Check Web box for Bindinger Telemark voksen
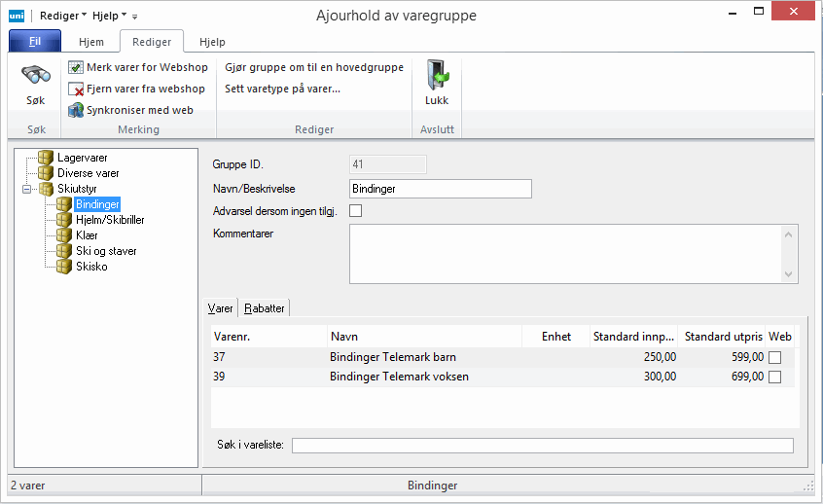The height and width of the screenshot is (504, 823). (775, 377)
